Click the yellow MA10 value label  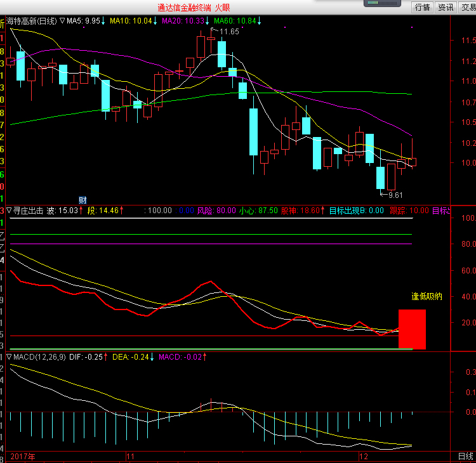(x=133, y=22)
